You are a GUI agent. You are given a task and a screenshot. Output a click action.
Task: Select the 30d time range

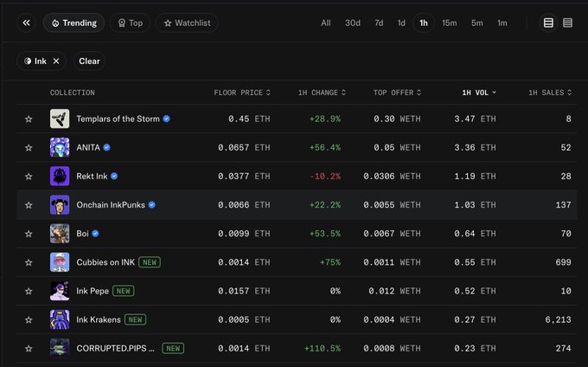(353, 23)
